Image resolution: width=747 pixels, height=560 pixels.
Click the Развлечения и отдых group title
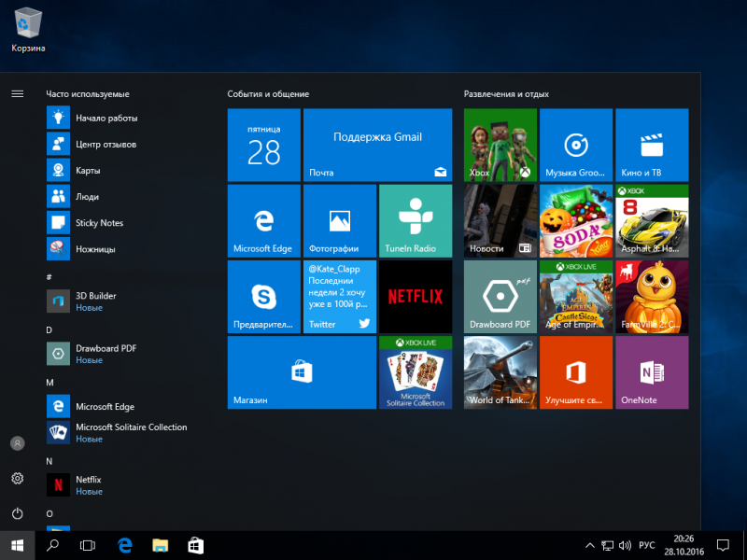click(506, 94)
